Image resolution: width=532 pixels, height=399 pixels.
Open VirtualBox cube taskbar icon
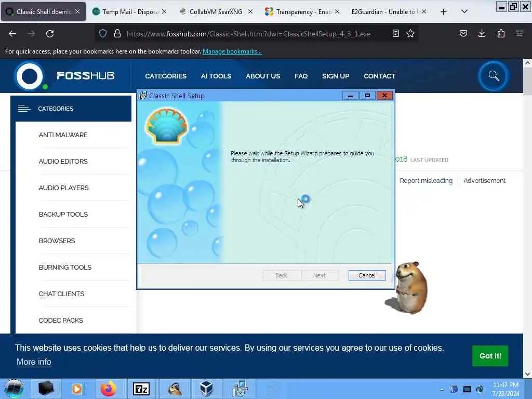point(206,389)
